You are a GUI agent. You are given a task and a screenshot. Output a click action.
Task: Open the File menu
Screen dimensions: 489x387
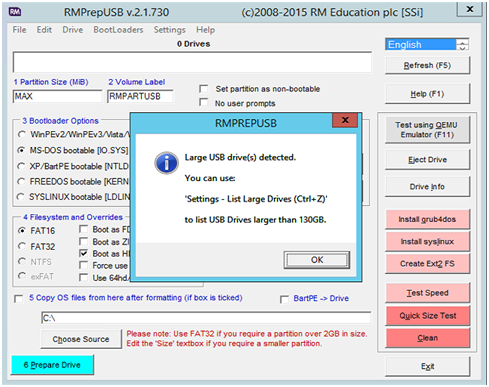19,30
